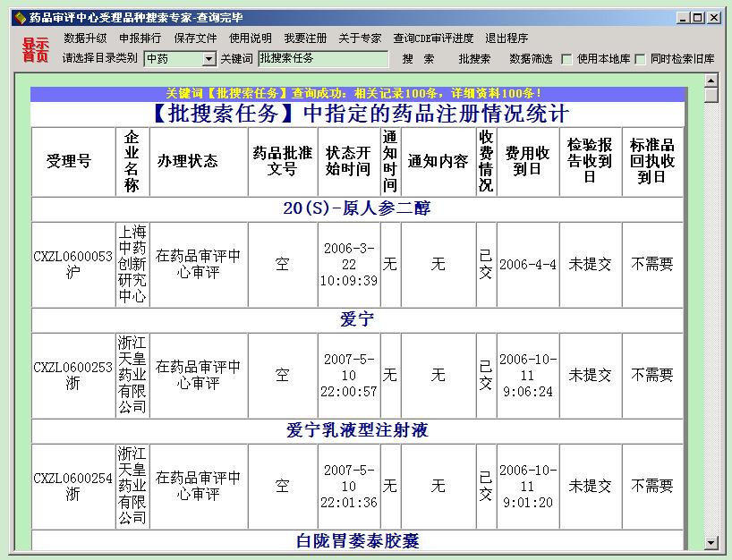The height and width of the screenshot is (560, 732).
Task: Click the query success banner text
Action: 353,93
